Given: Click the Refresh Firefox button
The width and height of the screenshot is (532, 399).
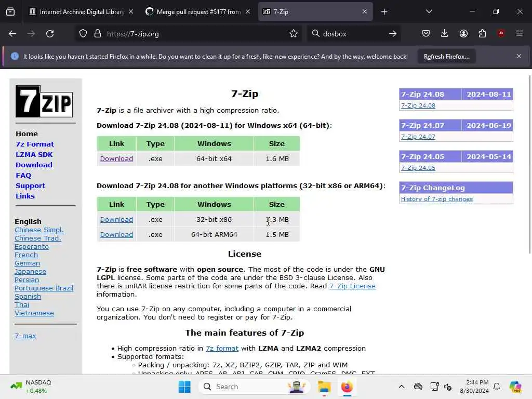Looking at the screenshot, I should 446,57.
